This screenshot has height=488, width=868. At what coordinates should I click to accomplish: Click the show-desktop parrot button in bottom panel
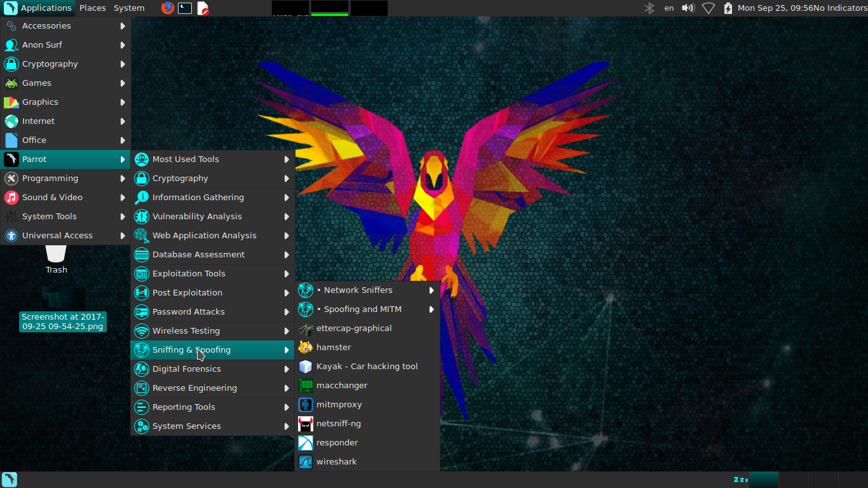coord(10,480)
